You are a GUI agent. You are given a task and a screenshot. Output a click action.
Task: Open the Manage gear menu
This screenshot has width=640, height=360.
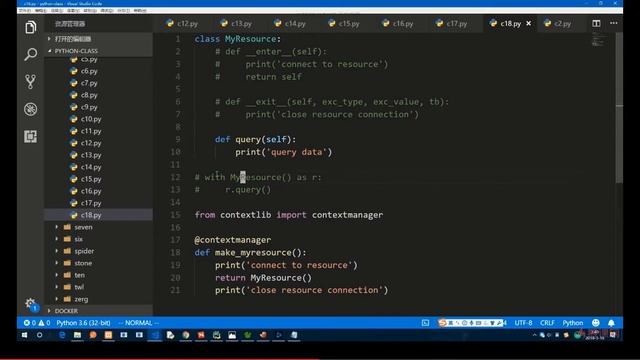pyautogui.click(x=31, y=303)
